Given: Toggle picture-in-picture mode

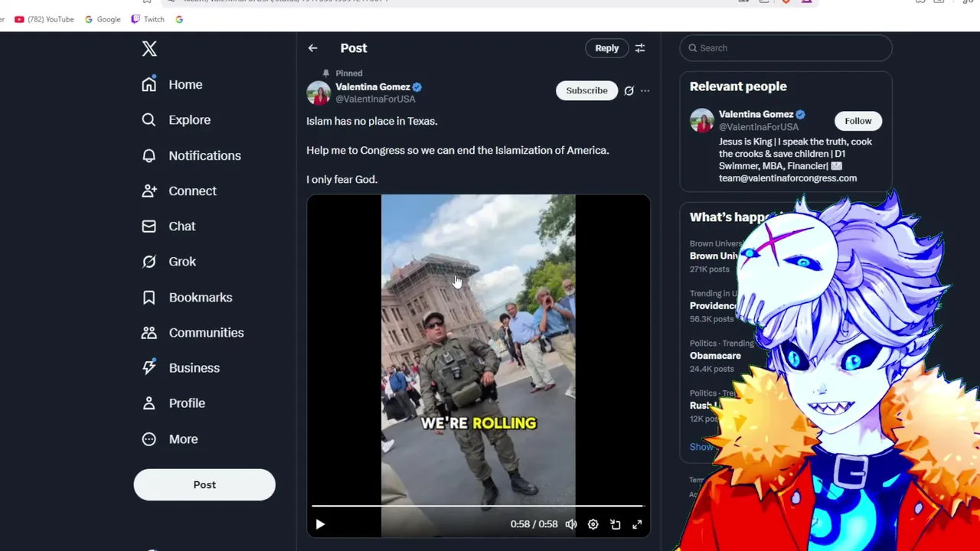Looking at the screenshot, I should pyautogui.click(x=615, y=524).
